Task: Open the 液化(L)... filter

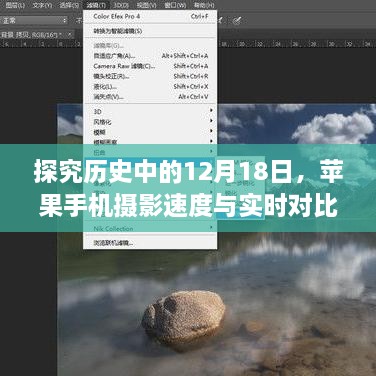Action: (x=150, y=87)
